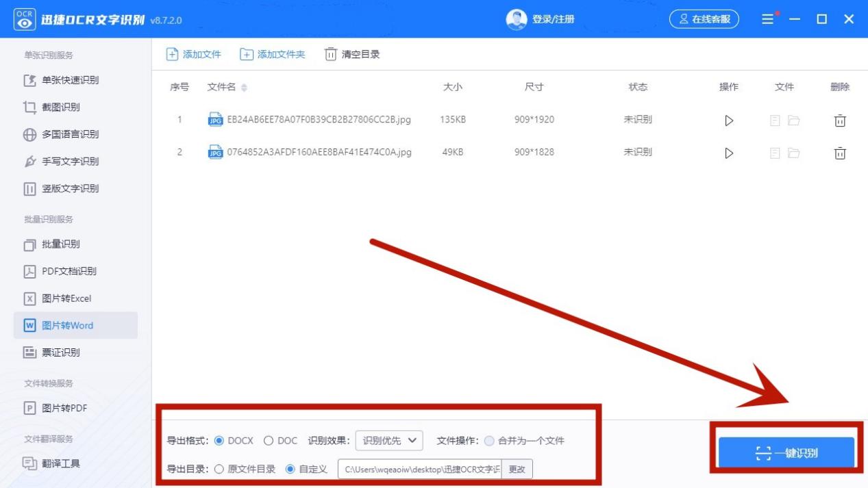Click the 一键识别 button
Screen dimensions: 868x488
coord(786,452)
